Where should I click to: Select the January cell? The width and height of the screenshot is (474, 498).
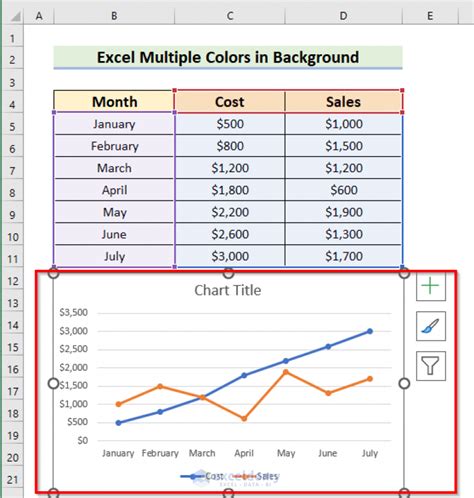tap(114, 124)
